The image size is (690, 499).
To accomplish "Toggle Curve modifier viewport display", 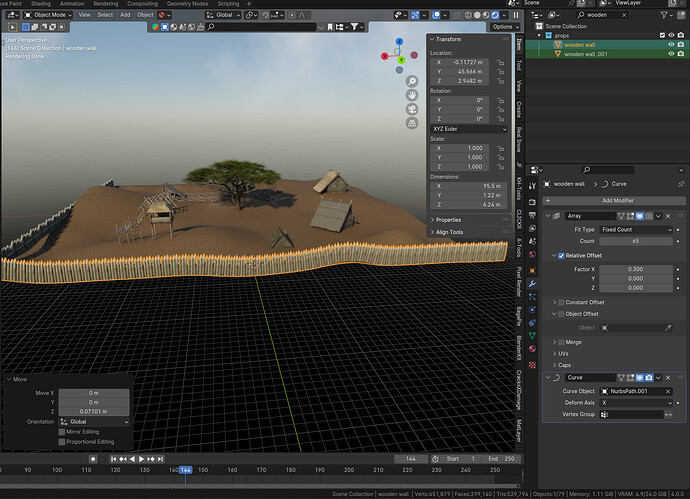I will [639, 378].
